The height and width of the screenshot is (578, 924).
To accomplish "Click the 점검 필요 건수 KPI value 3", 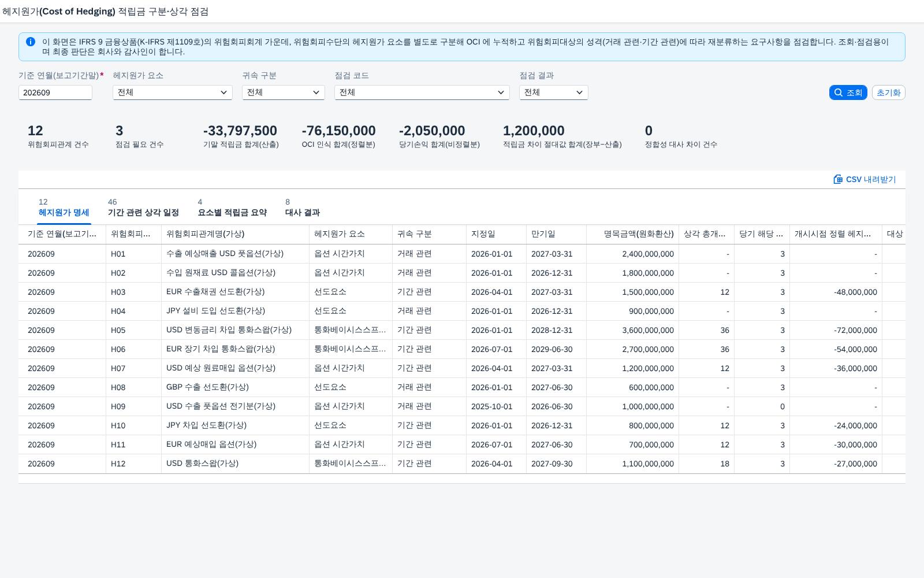I will pyautogui.click(x=120, y=131).
